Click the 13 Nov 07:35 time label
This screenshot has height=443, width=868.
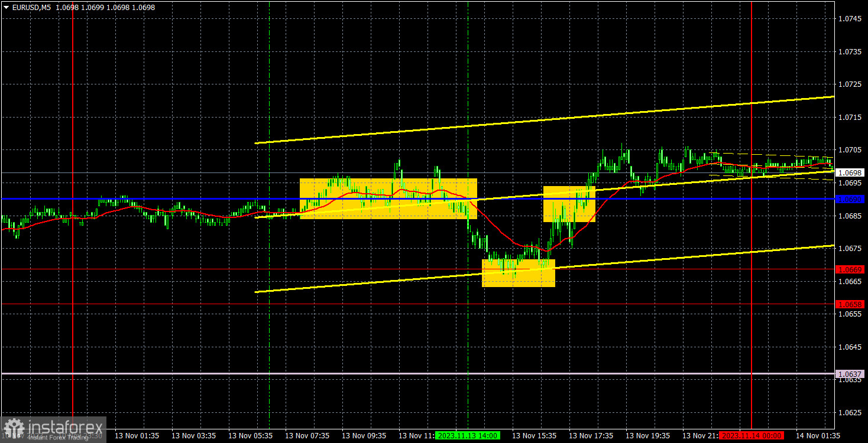pyautogui.click(x=307, y=435)
